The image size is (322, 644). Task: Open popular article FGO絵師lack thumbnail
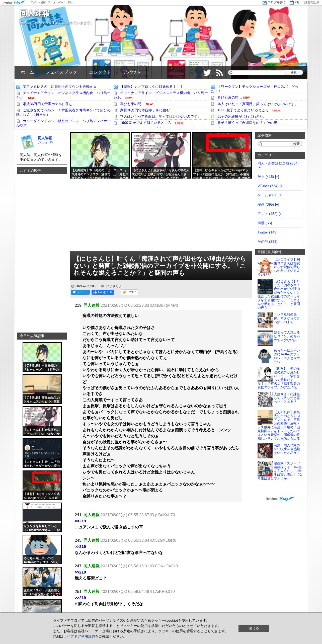[x=42, y=517]
